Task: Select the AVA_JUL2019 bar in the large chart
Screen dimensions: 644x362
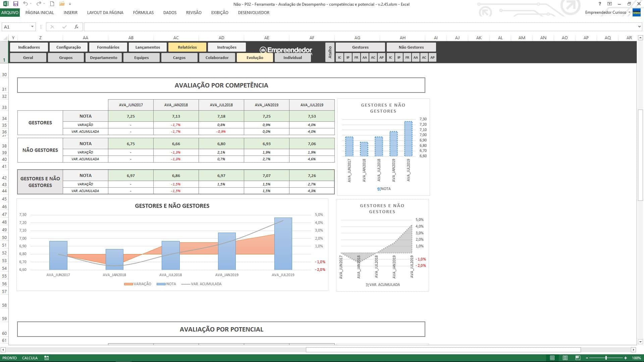Action: click(x=283, y=244)
